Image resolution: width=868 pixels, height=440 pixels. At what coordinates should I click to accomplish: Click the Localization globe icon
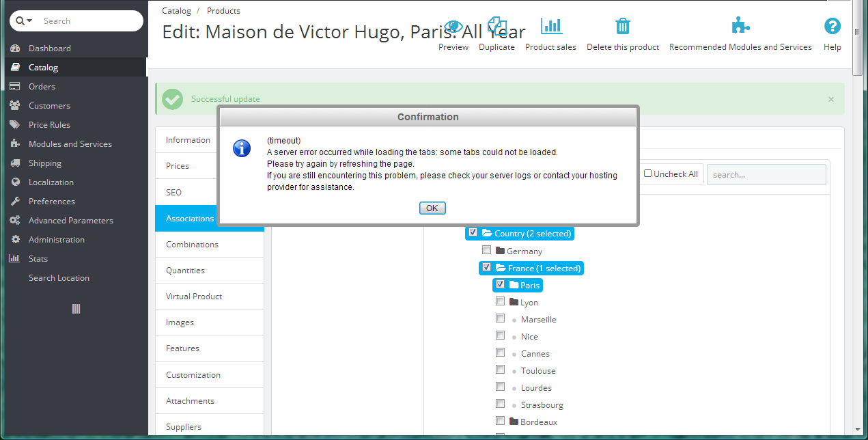click(14, 182)
